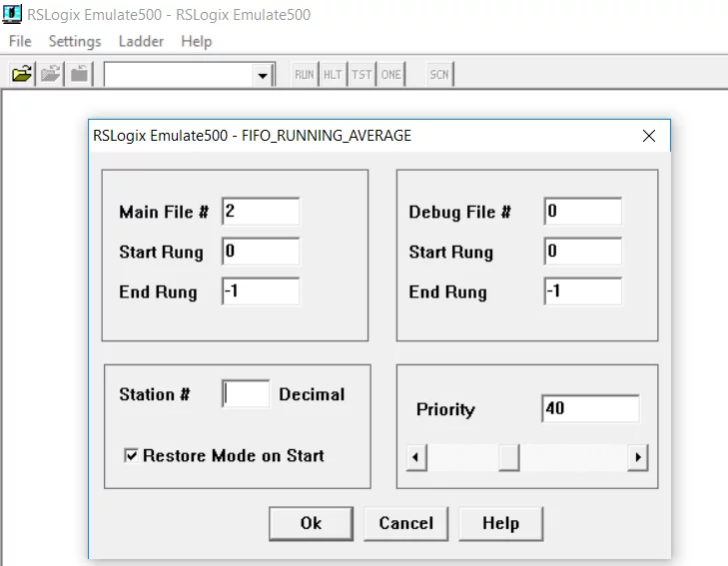Click the 'Main File #' label
The image size is (728, 566).
click(x=164, y=212)
